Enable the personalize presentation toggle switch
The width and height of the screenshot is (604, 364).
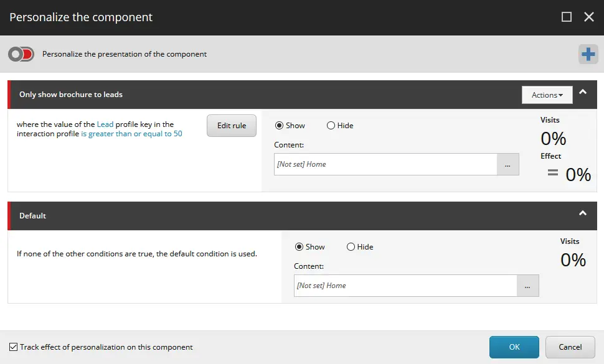[21, 54]
